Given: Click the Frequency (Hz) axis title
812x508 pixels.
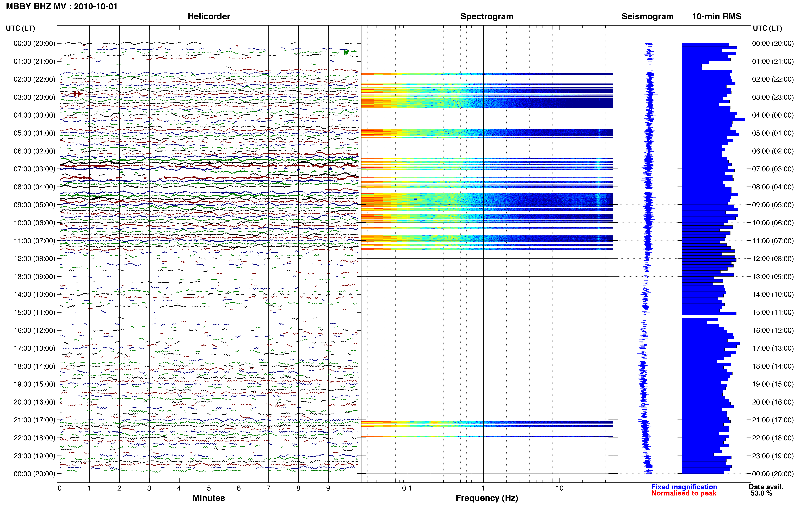Looking at the screenshot, I should [x=487, y=498].
